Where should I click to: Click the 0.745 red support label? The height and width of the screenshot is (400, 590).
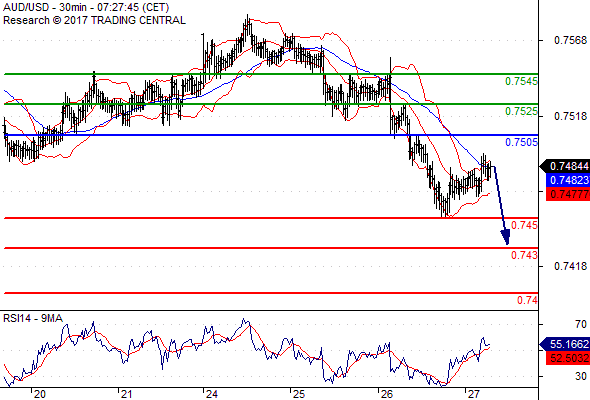pos(524,225)
